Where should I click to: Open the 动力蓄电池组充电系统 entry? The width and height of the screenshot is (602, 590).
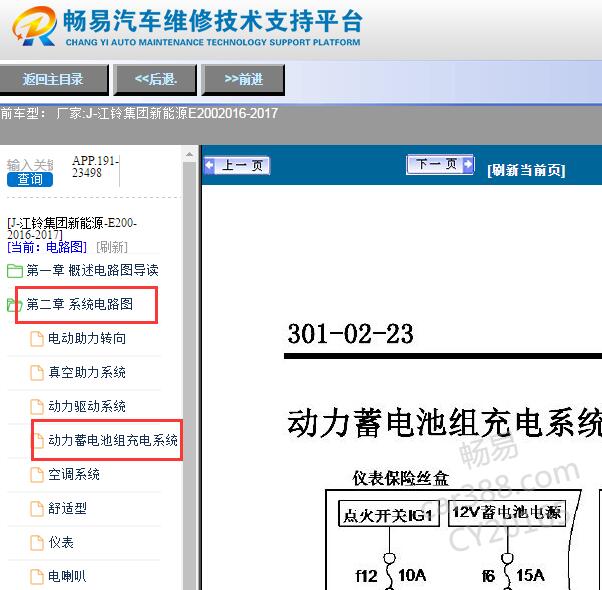pyautogui.click(x=113, y=440)
